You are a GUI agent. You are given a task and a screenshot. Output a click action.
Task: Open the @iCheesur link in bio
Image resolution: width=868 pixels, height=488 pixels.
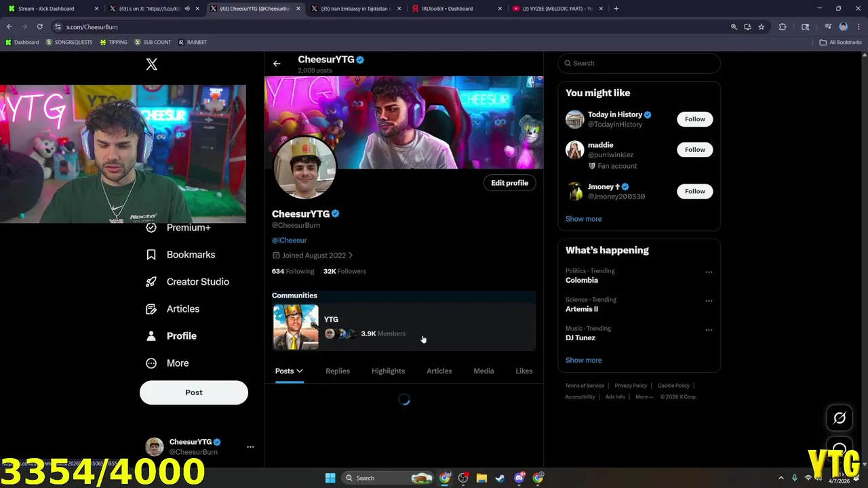pyautogui.click(x=290, y=240)
